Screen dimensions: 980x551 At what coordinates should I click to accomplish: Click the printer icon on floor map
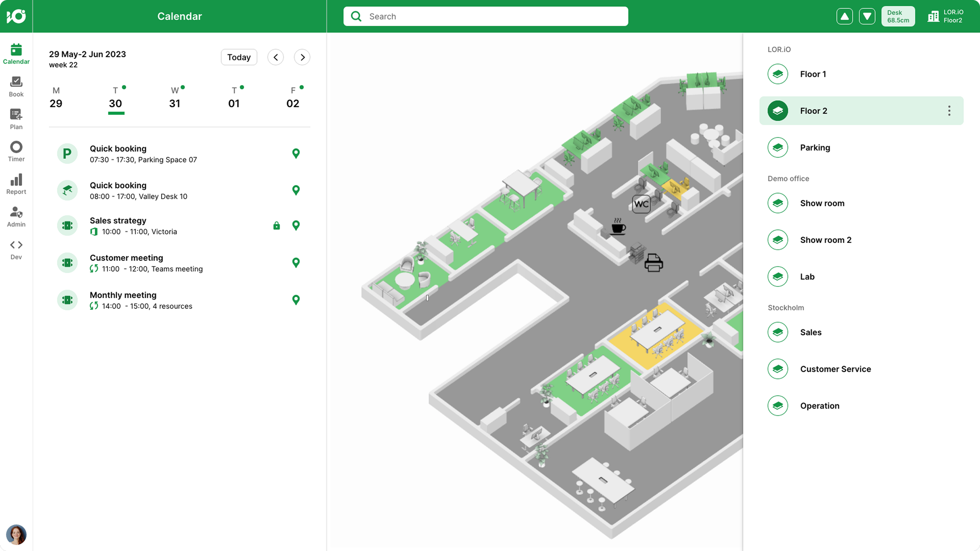(653, 263)
